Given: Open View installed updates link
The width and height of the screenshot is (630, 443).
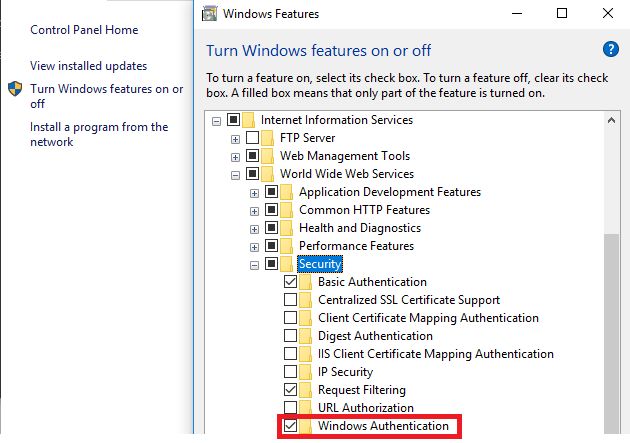Looking at the screenshot, I should (x=88, y=66).
